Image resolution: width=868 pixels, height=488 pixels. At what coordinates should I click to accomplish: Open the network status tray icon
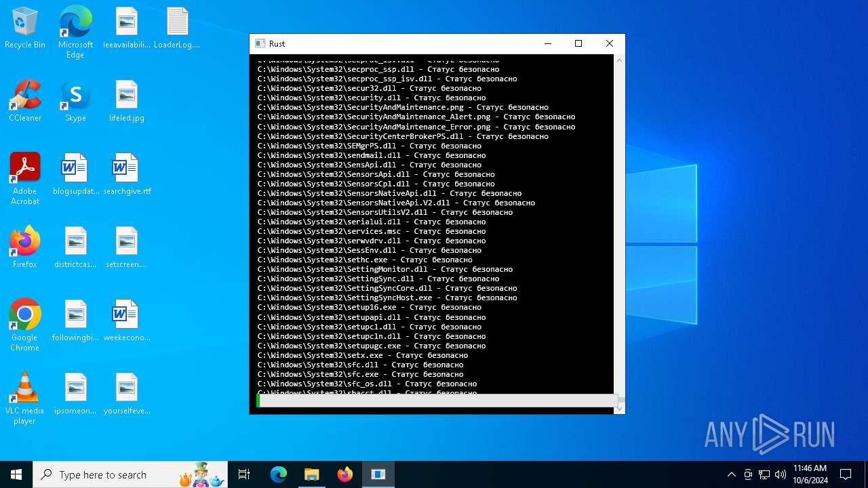click(x=764, y=474)
